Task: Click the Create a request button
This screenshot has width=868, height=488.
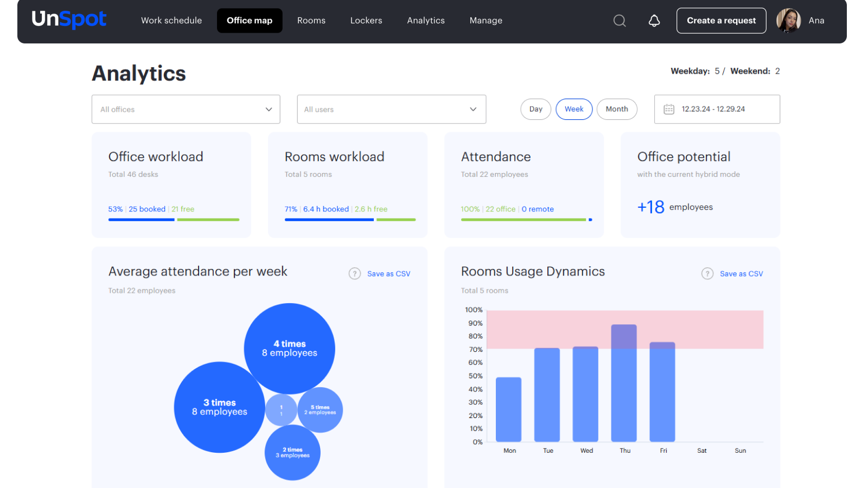Action: [x=722, y=21]
